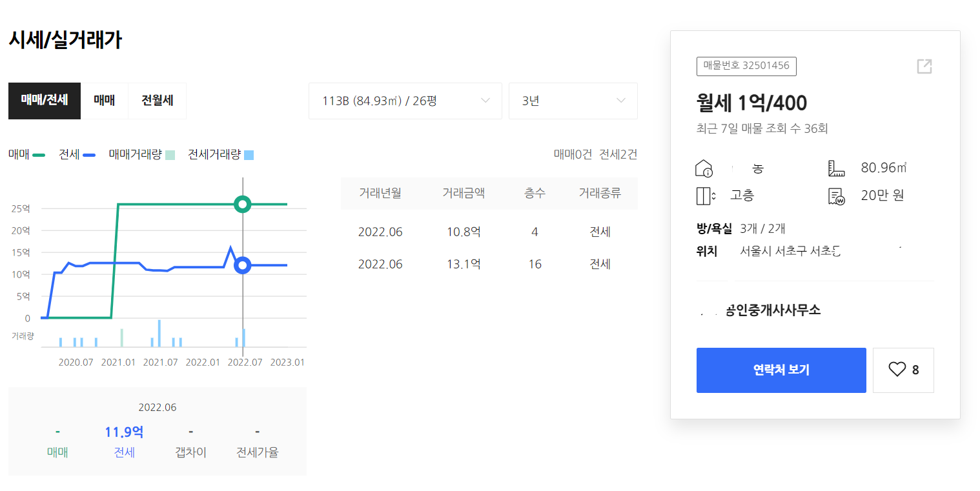Click the 연락처 보기 button
The height and width of the screenshot is (491, 980).
(x=781, y=370)
